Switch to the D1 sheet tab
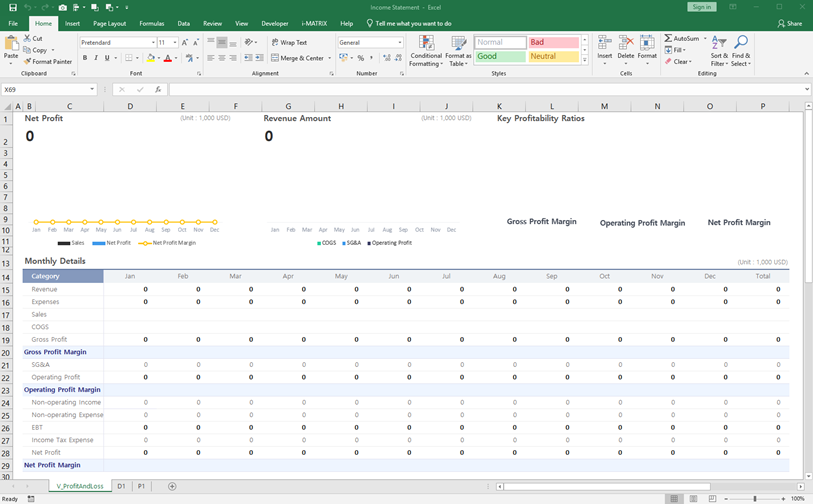Screen dimensions: 813x504 click(121, 486)
